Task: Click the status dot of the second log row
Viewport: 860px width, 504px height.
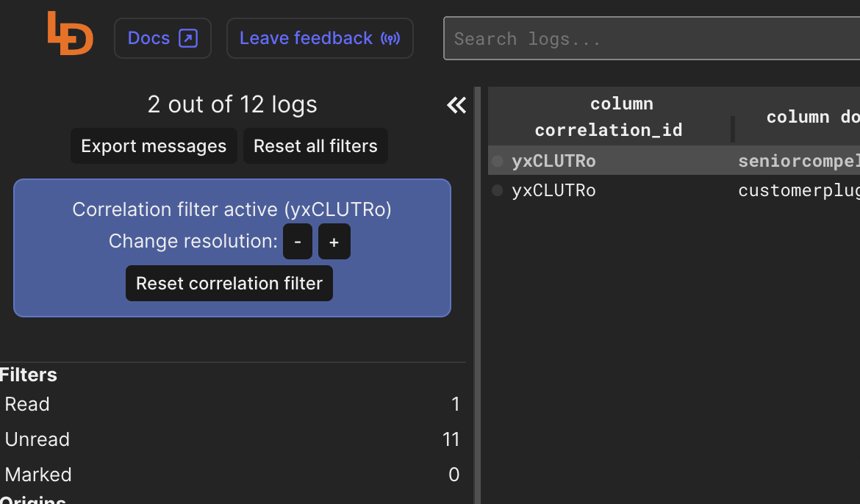Action: coord(498,191)
